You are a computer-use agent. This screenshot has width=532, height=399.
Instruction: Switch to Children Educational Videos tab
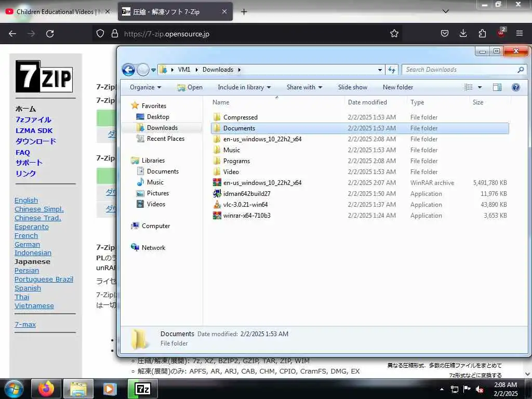[57, 12]
